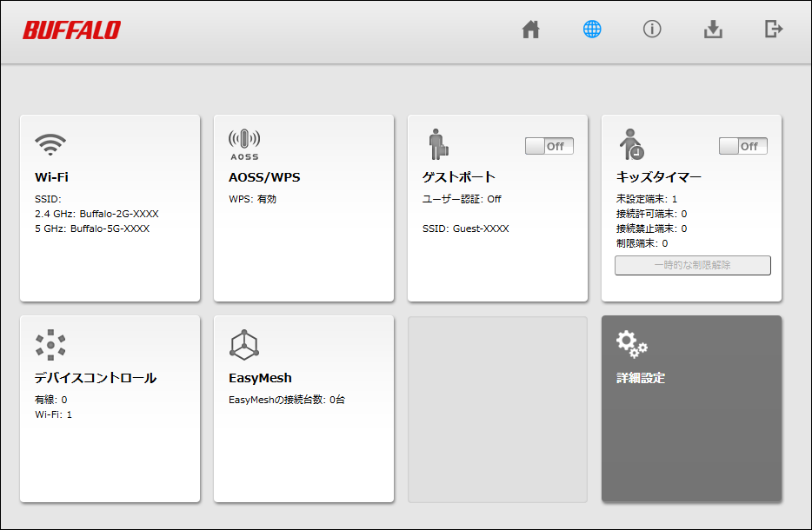Click the 接続禁止端末: 0 line
This screenshot has width=812, height=530.
tap(651, 229)
